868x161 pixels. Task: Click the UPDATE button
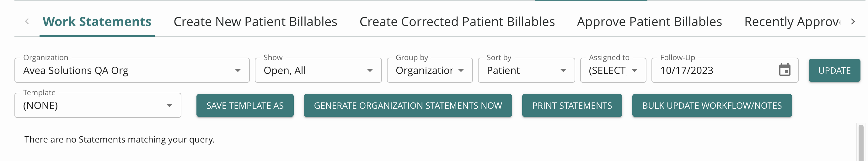click(x=834, y=70)
